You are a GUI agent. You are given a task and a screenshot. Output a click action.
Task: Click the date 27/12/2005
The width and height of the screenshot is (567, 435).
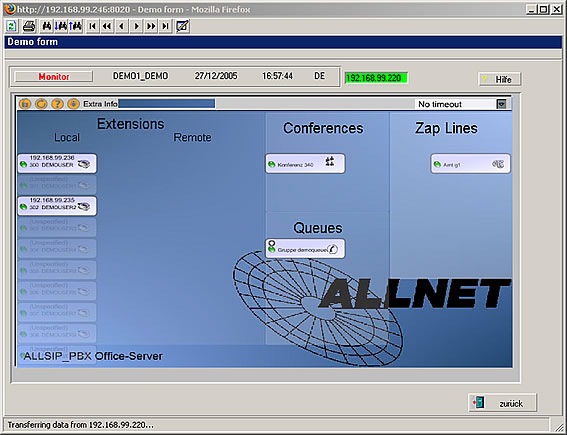coord(216,76)
